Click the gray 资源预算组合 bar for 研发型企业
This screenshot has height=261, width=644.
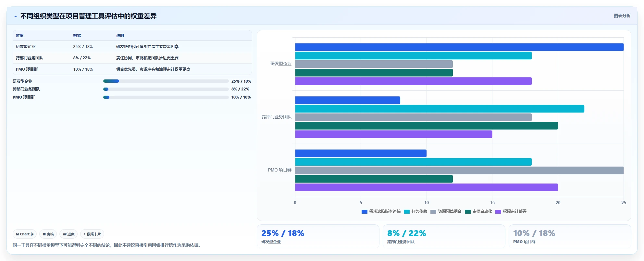tap(374, 64)
